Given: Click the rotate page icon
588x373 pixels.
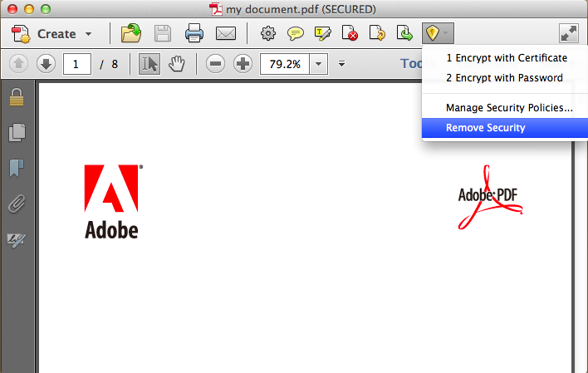Looking at the screenshot, I should pos(377,33).
